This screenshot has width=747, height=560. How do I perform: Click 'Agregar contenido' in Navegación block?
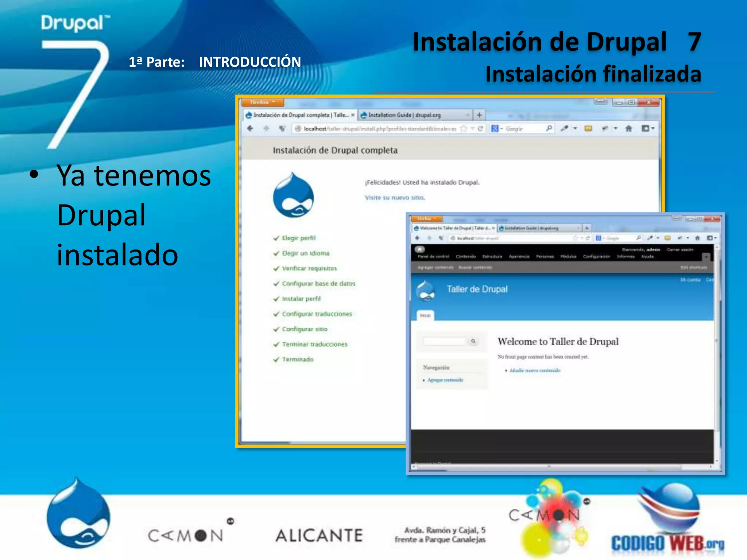[445, 380]
